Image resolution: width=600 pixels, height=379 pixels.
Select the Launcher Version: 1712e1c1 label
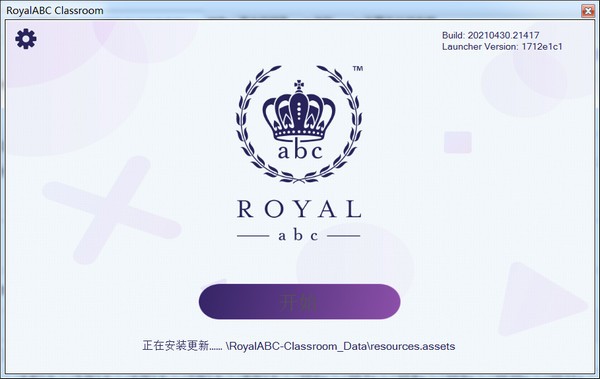click(x=502, y=47)
